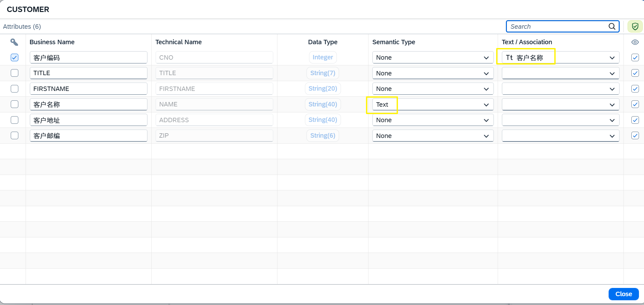Viewport: 644px width, 305px height.
Task: Click the Data Type column header
Action: [323, 42]
